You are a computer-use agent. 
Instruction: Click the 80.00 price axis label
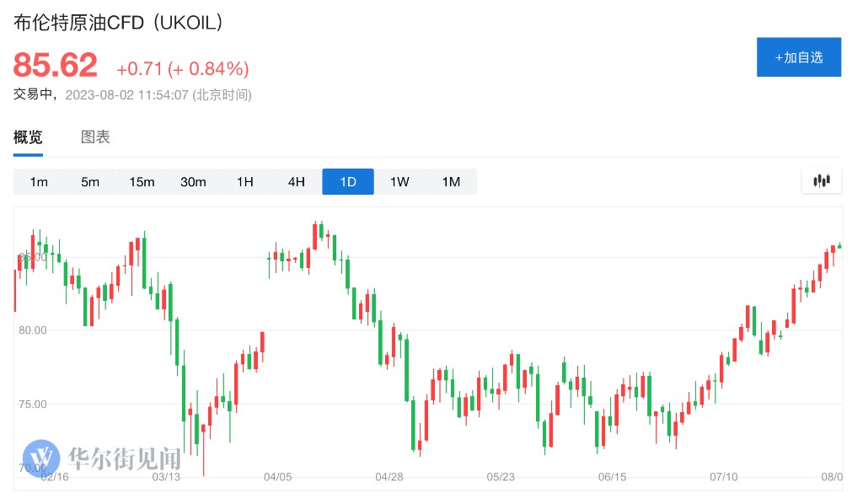pyautogui.click(x=33, y=330)
